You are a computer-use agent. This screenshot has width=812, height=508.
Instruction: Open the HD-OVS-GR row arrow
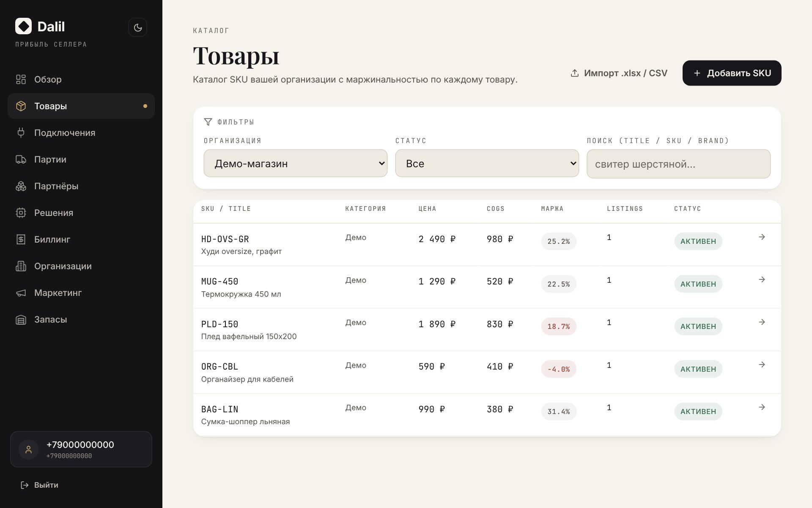coord(762,237)
